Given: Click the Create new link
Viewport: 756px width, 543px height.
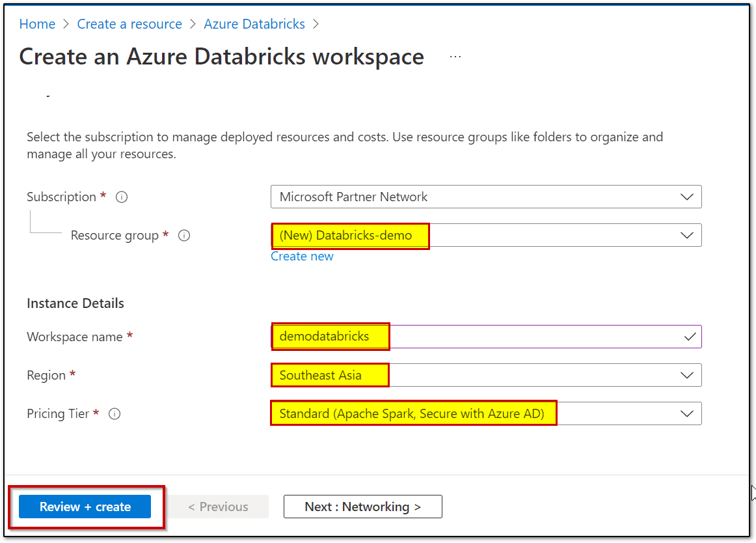Looking at the screenshot, I should click(302, 257).
